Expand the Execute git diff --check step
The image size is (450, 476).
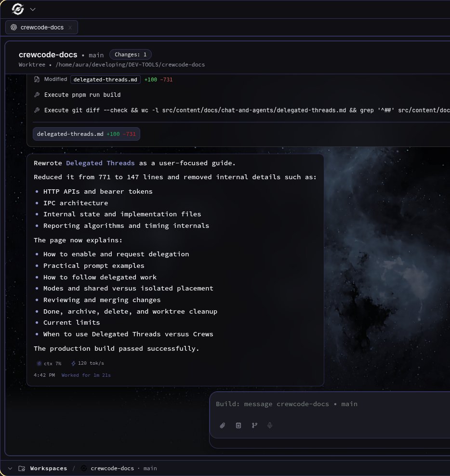pos(247,110)
